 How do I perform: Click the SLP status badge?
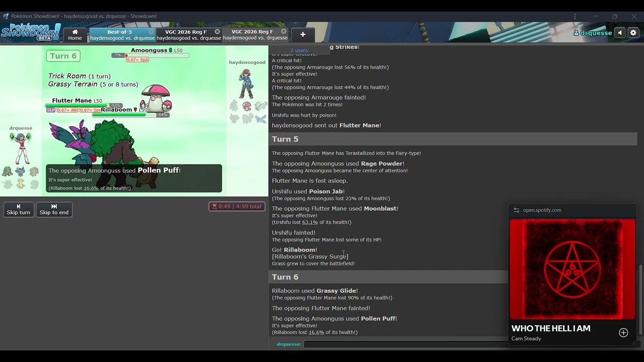(51, 110)
